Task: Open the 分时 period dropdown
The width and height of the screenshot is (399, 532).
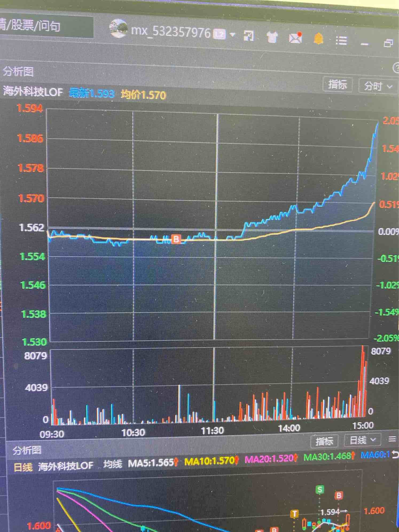Action: coord(378,86)
